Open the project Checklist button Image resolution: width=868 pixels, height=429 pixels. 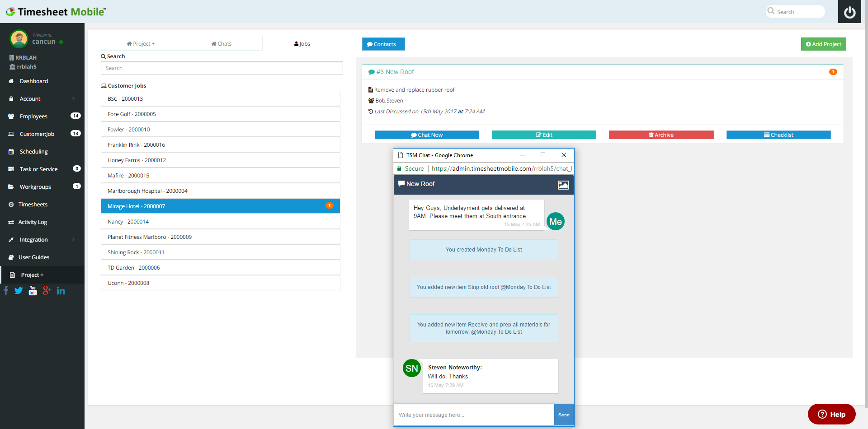(x=778, y=135)
